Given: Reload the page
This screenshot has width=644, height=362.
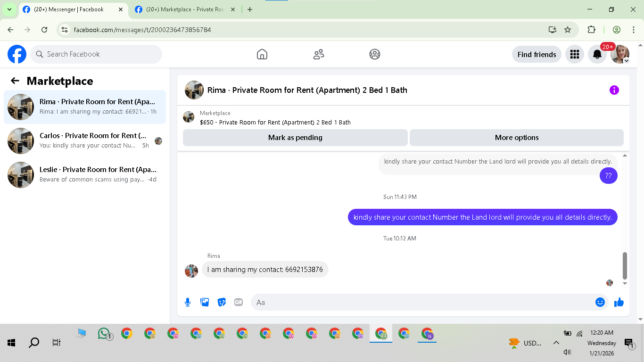Looking at the screenshot, I should pyautogui.click(x=44, y=30).
